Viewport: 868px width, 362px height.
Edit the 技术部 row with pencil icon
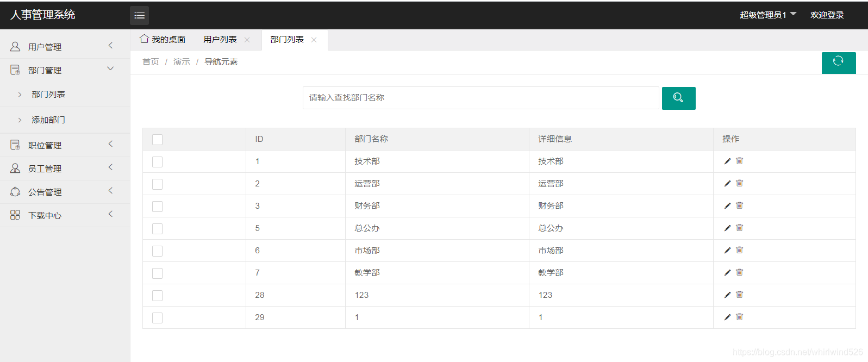coord(727,161)
